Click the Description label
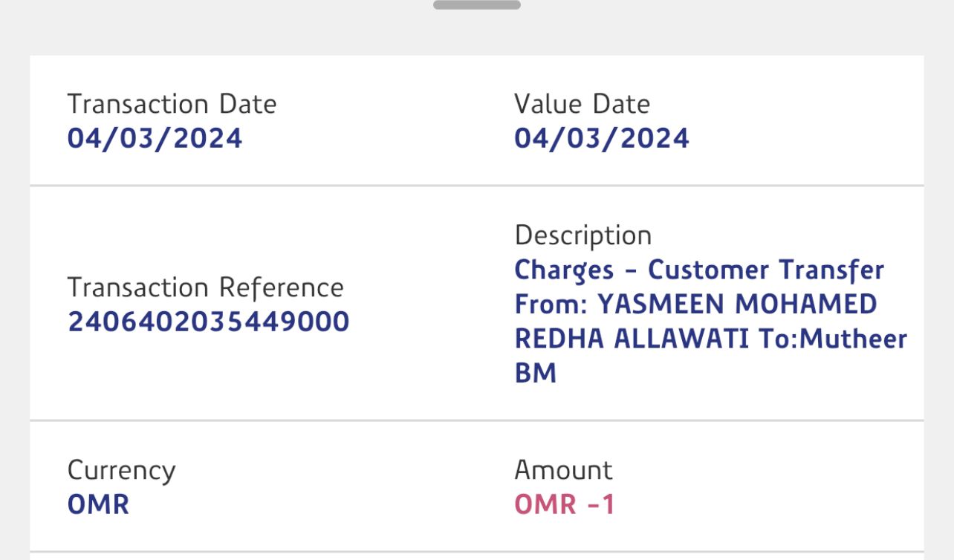The width and height of the screenshot is (954, 560). 583,235
